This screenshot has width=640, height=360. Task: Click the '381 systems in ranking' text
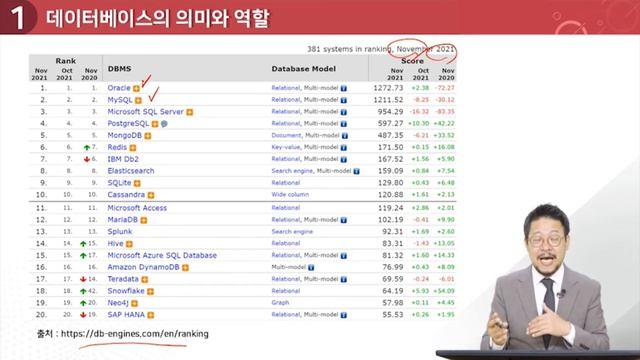pyautogui.click(x=349, y=49)
